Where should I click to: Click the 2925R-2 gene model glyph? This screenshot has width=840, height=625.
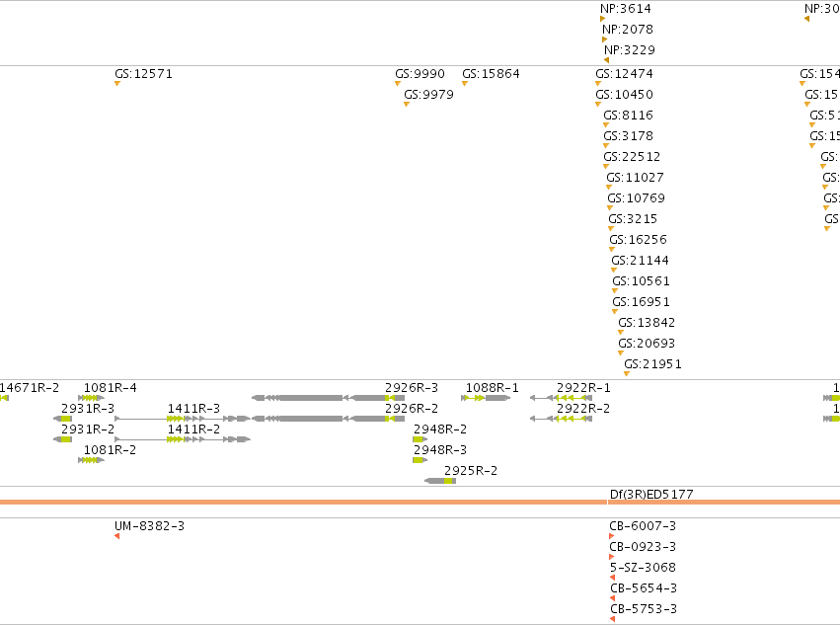[x=440, y=481]
